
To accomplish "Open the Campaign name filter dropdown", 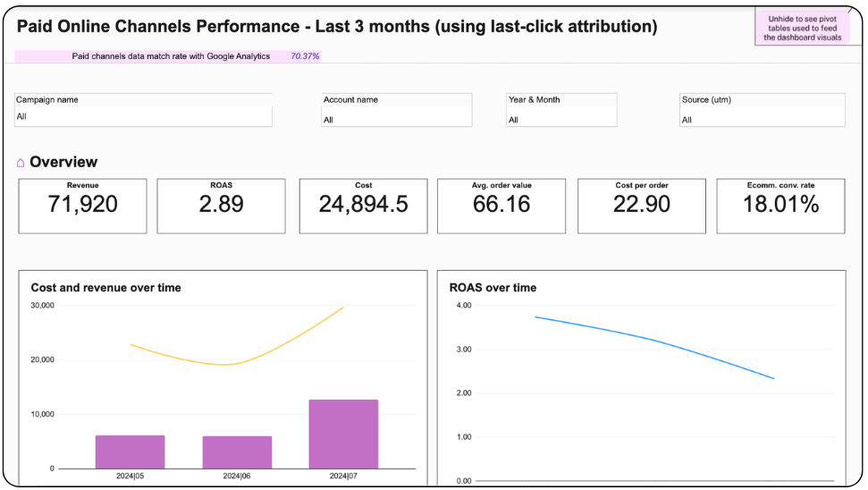I will [x=143, y=117].
